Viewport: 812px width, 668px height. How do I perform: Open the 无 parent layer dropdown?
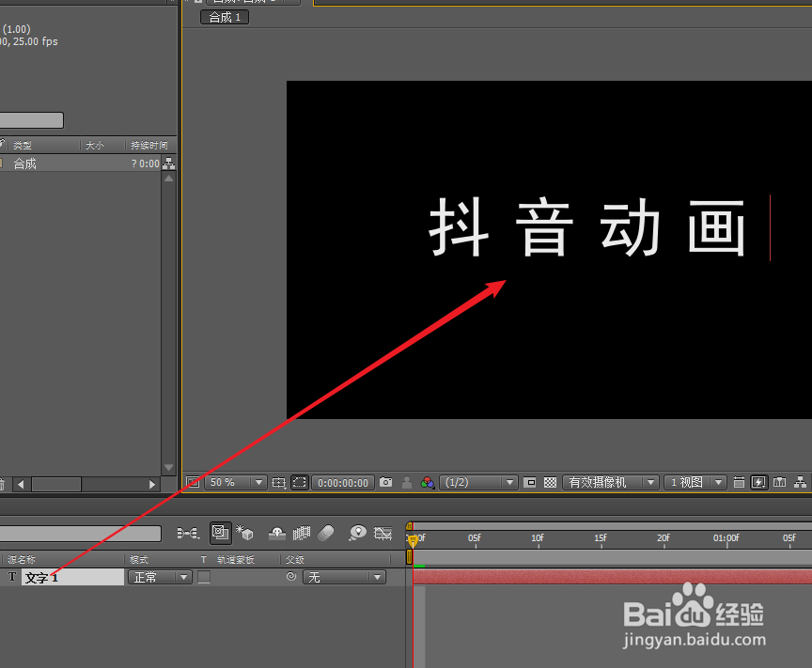tap(344, 577)
